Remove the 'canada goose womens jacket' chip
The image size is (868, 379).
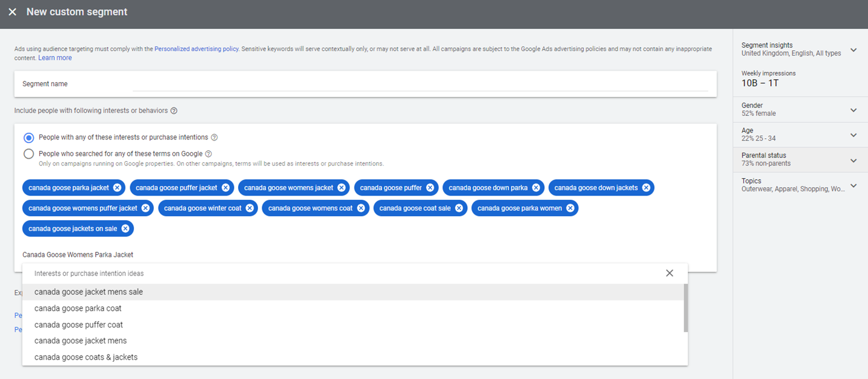[x=341, y=188]
